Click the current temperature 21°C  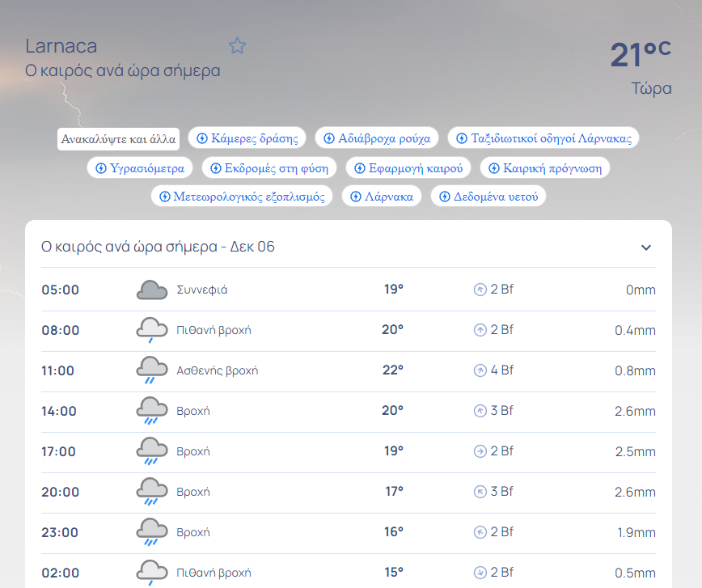coord(641,55)
